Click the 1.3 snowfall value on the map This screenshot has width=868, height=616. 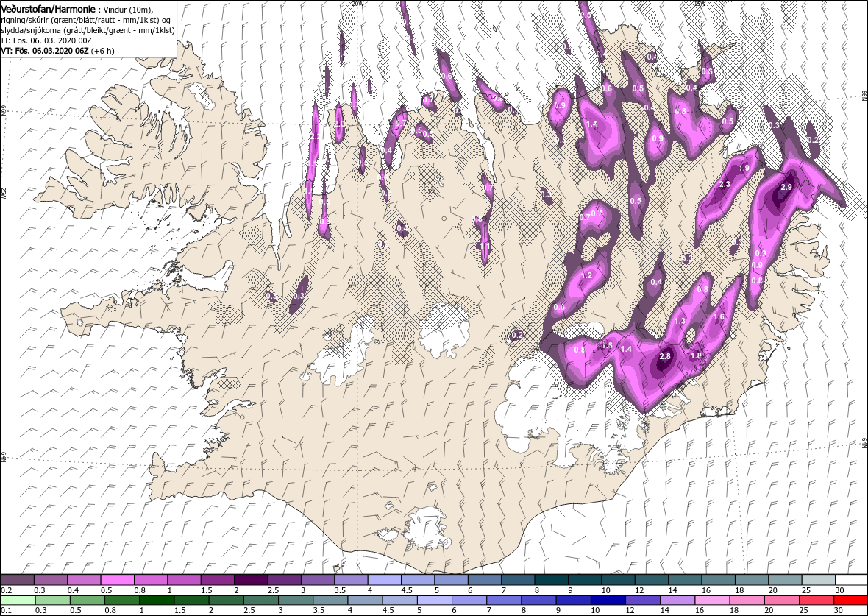click(x=680, y=322)
